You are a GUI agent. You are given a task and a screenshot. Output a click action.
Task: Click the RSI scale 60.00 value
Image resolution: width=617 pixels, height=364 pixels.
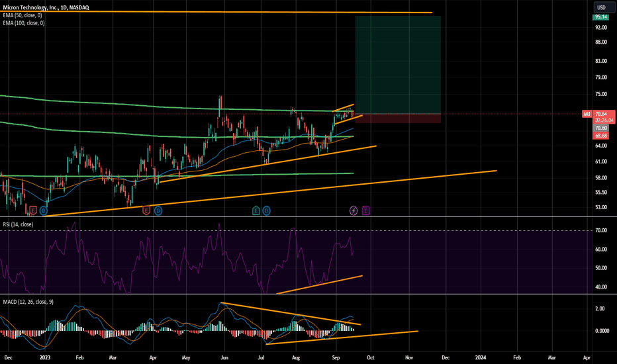coord(601,249)
